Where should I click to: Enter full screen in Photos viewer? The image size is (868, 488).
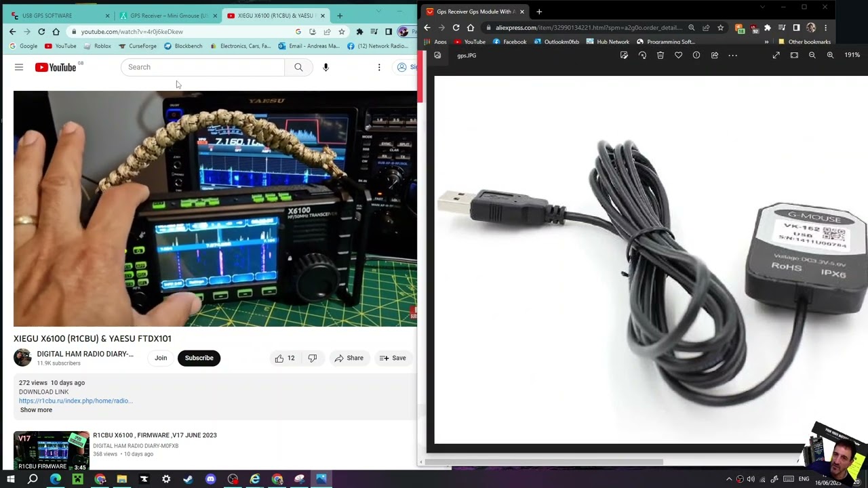pos(776,55)
